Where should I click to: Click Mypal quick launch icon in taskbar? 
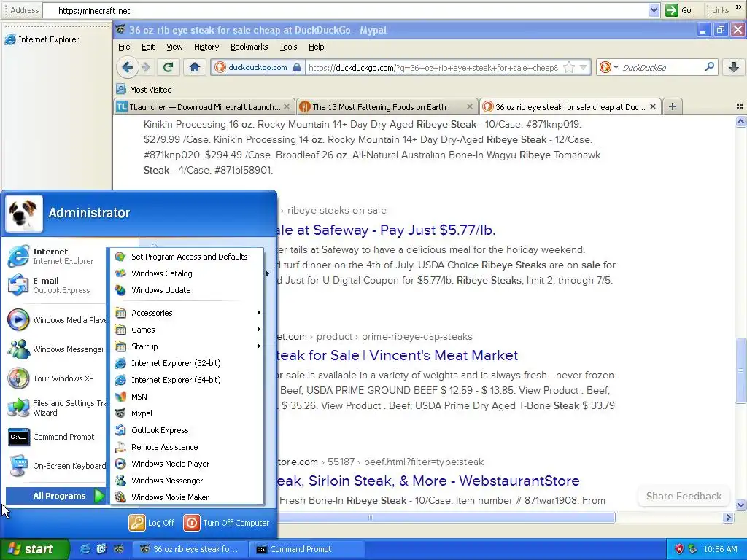click(x=118, y=549)
